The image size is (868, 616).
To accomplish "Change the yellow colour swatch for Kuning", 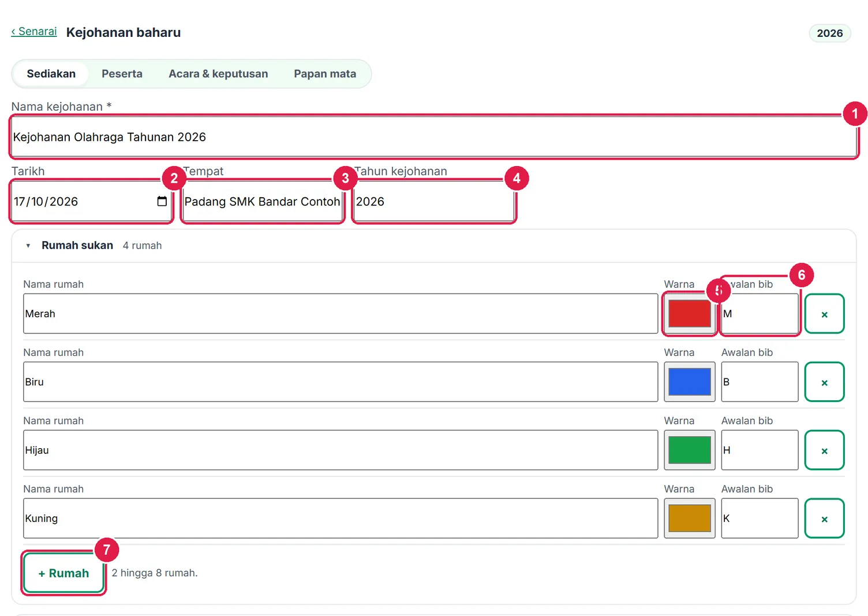I will click(690, 518).
